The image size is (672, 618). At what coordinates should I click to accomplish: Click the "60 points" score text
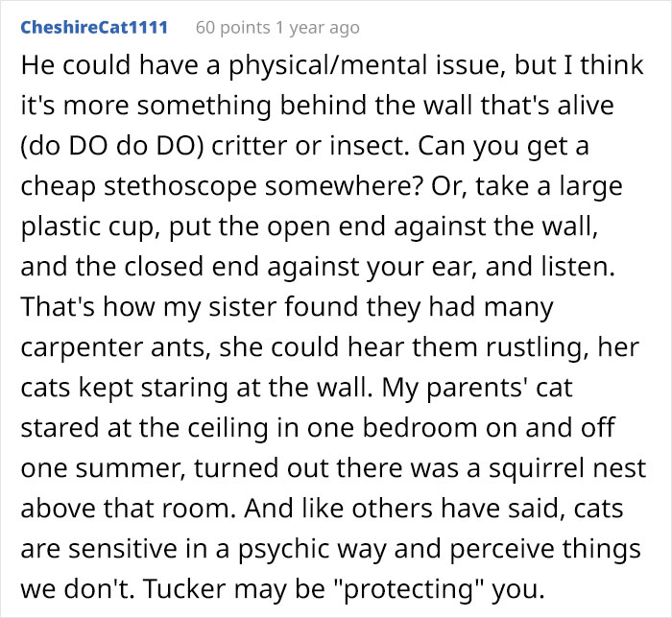229,27
